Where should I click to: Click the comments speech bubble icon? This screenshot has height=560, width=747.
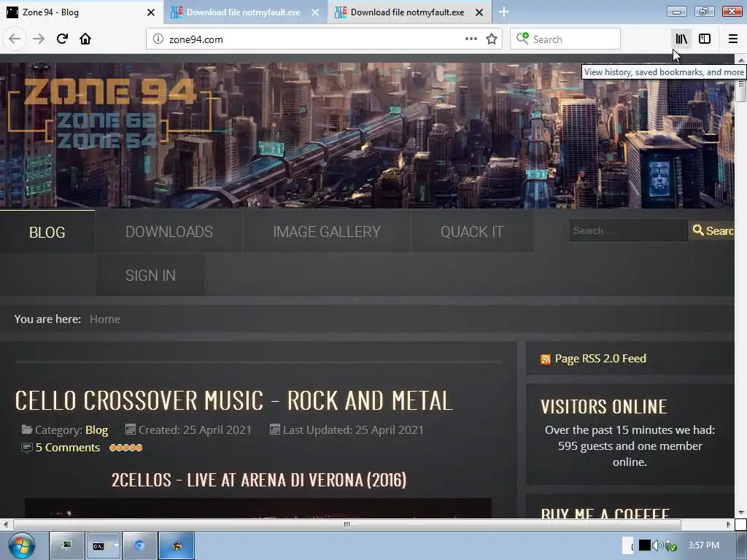(27, 448)
